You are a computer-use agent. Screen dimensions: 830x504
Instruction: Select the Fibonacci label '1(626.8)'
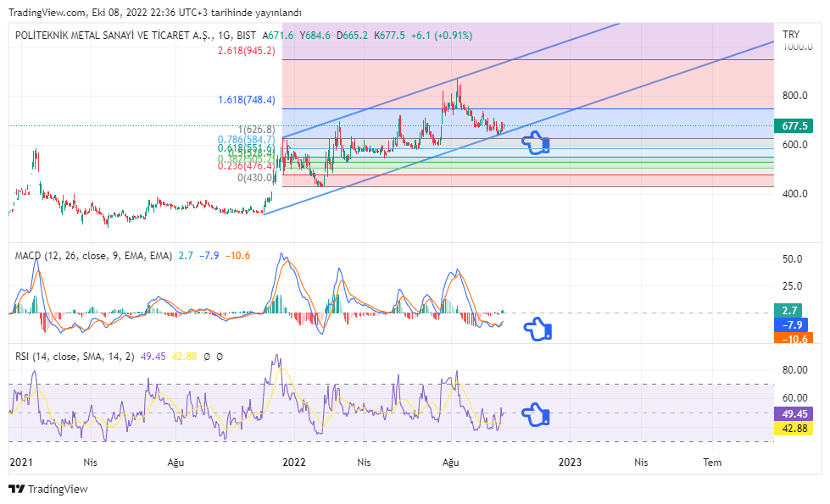click(x=257, y=130)
